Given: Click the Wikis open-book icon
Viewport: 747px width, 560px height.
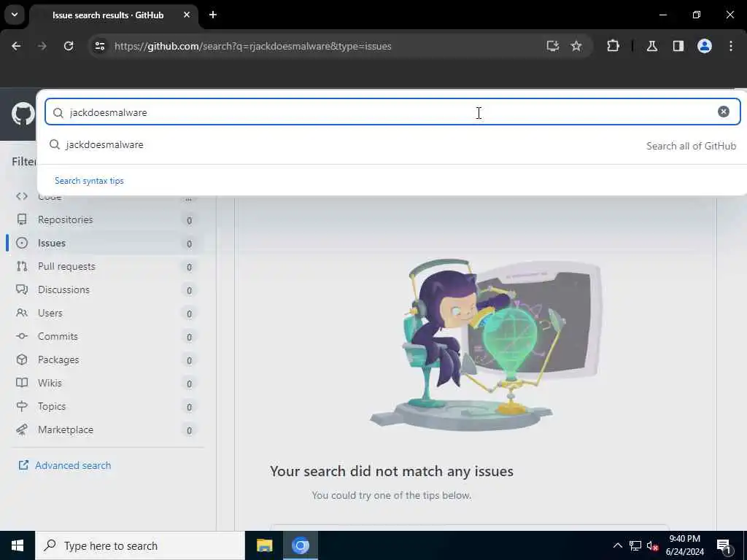Looking at the screenshot, I should (22, 383).
